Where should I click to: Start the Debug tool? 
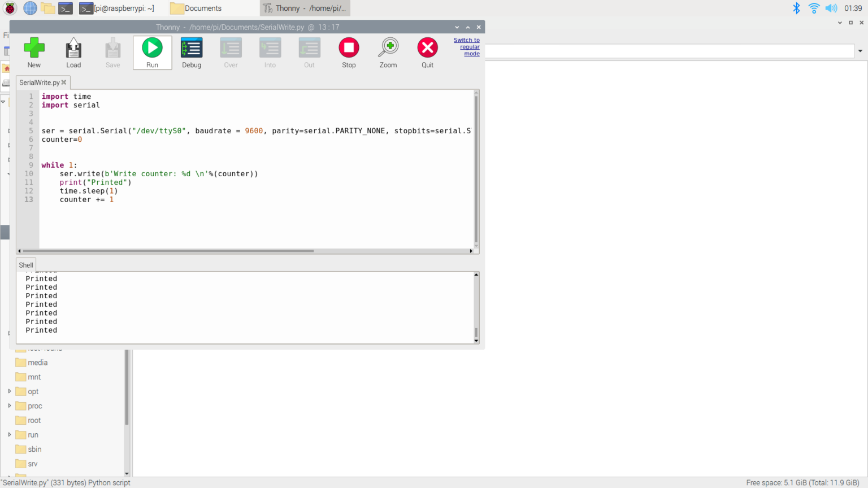click(x=192, y=53)
